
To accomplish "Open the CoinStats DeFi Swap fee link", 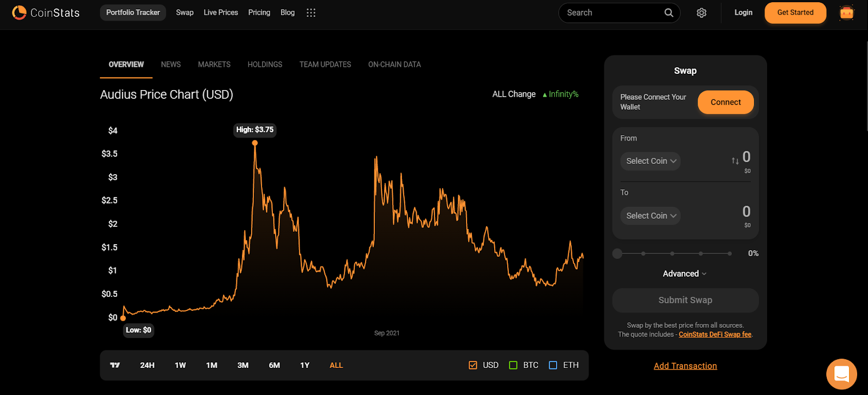I will point(715,334).
